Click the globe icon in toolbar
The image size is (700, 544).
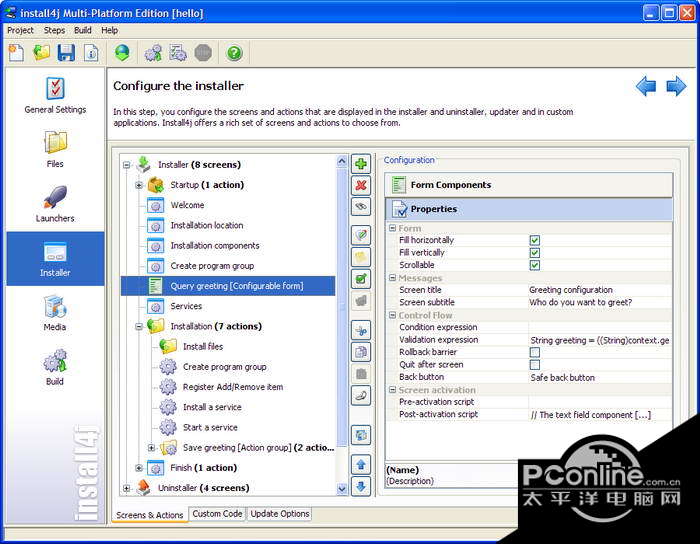coord(122,53)
